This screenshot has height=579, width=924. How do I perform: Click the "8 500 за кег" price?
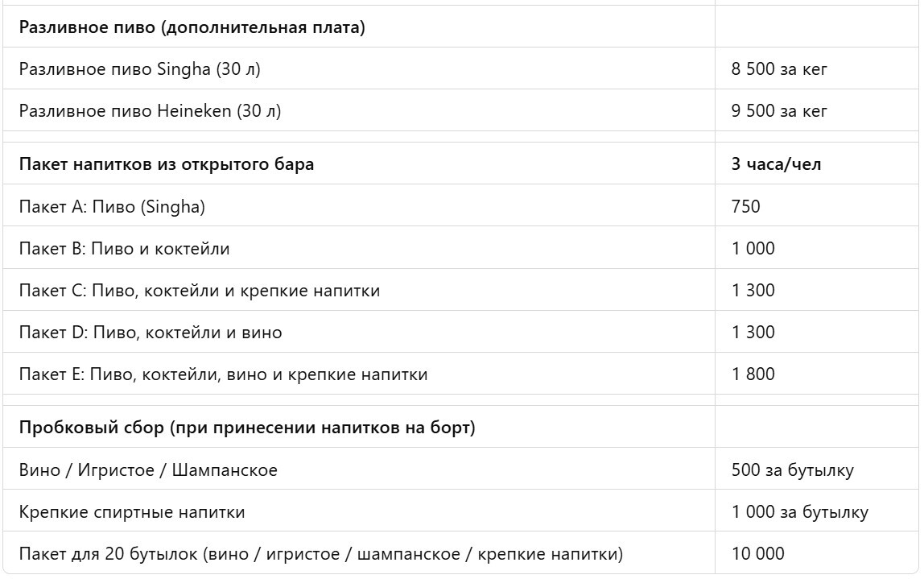tap(779, 70)
